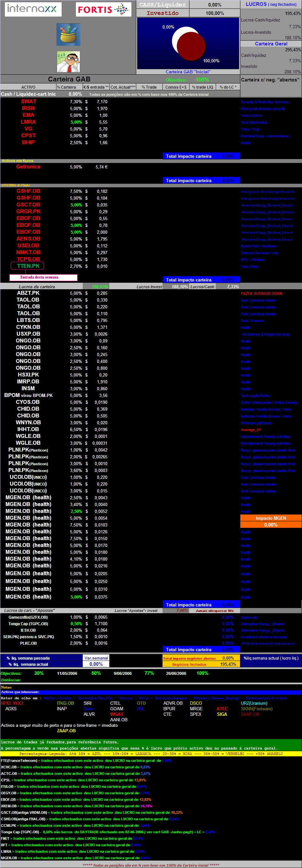This screenshot has width=302, height=868.
Task: Select the IRSN ticker cell
Action: pos(28,108)
